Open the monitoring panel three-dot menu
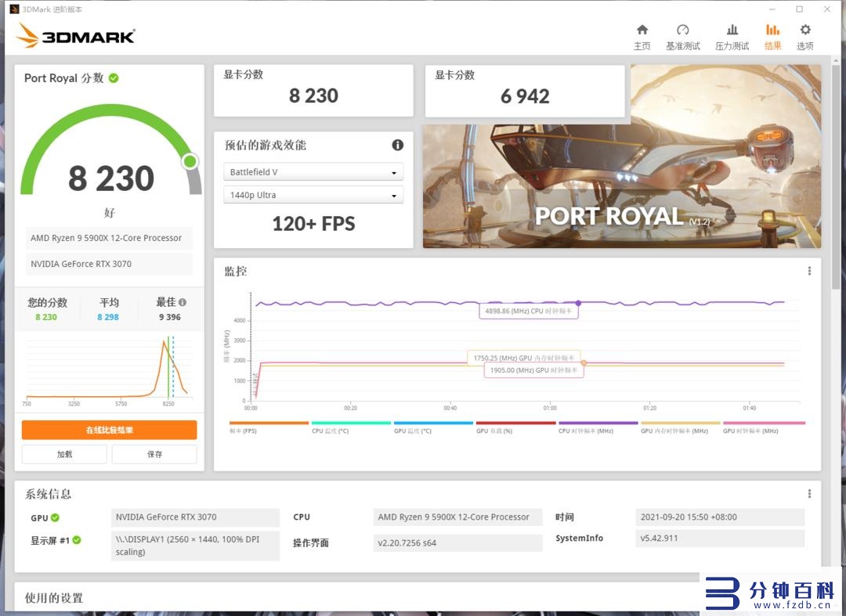Image resolution: width=846 pixels, height=616 pixels. pyautogui.click(x=809, y=271)
